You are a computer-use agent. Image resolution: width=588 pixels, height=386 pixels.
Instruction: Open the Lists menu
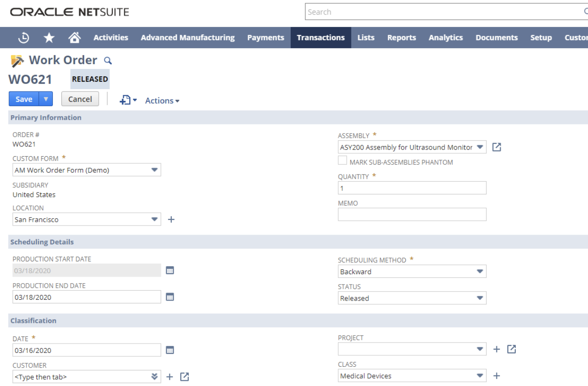[366, 38]
